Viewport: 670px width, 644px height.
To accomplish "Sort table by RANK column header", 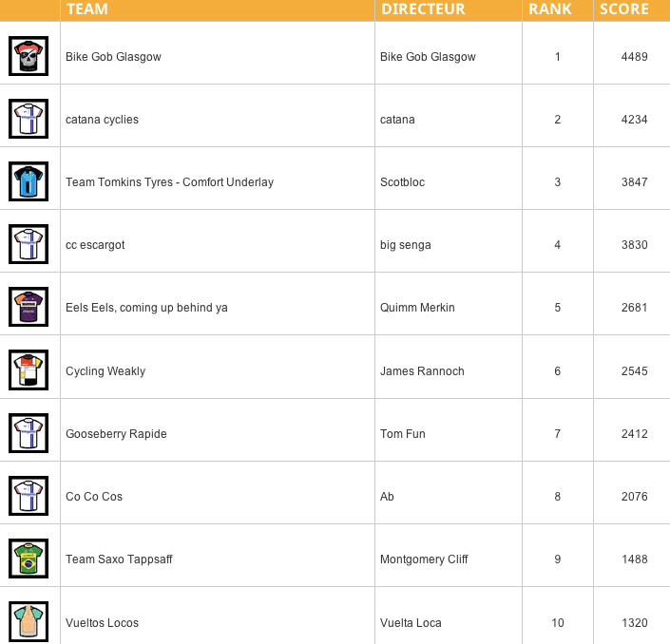I will (x=550, y=9).
